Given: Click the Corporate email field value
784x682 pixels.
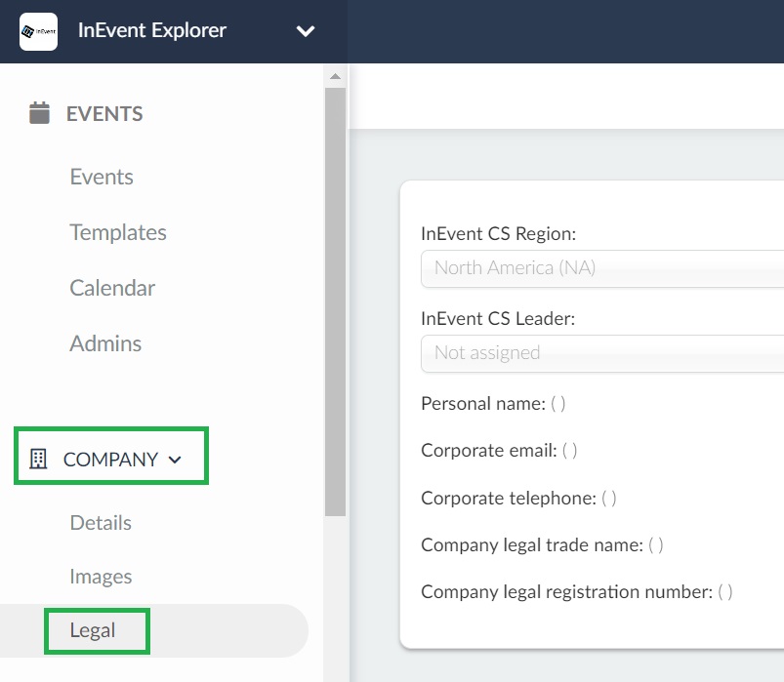Looking at the screenshot, I should (569, 451).
